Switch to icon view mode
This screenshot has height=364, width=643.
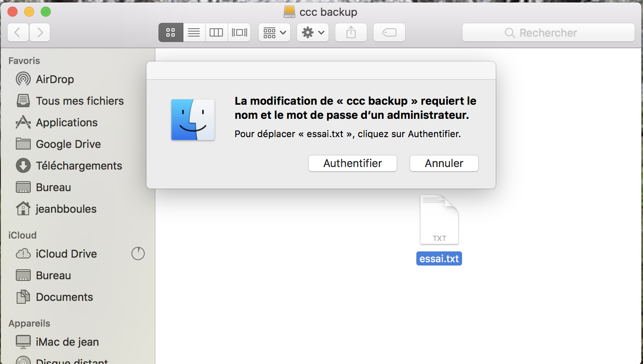171,32
